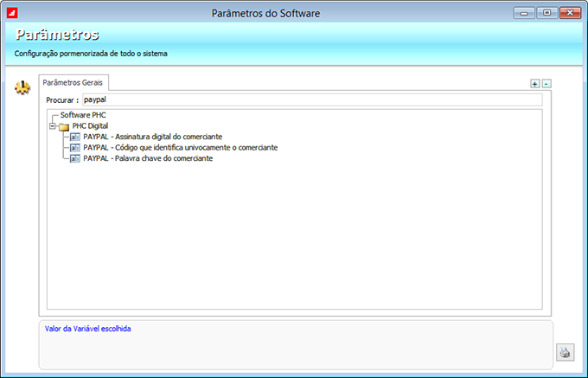The height and width of the screenshot is (378, 588).
Task: Click the red PHC application logo
Action: click(12, 14)
